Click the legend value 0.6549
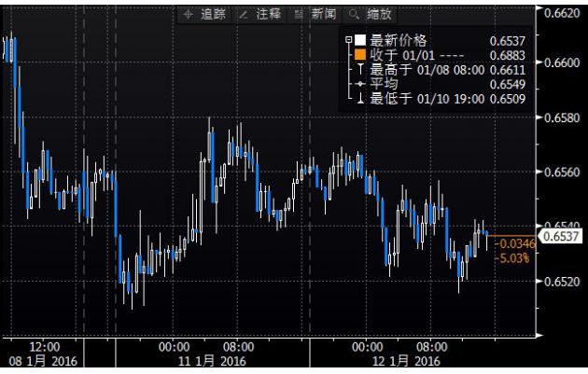The height and width of the screenshot is (374, 588). click(x=508, y=85)
